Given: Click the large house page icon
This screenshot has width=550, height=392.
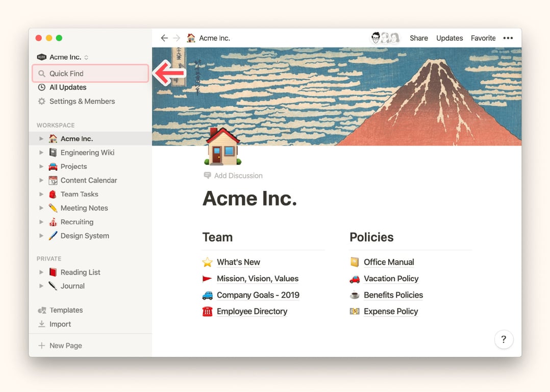Looking at the screenshot, I should (222, 146).
